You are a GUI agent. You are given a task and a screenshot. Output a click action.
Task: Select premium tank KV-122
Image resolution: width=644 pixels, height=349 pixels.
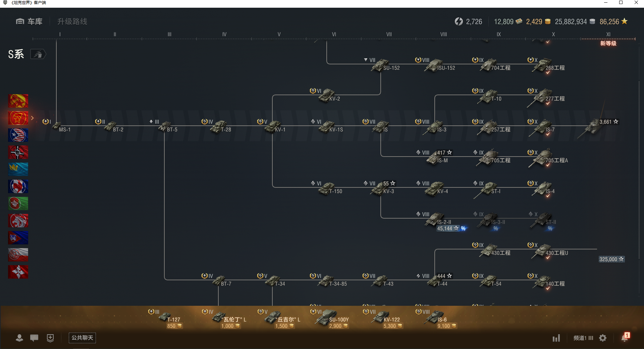(382, 318)
